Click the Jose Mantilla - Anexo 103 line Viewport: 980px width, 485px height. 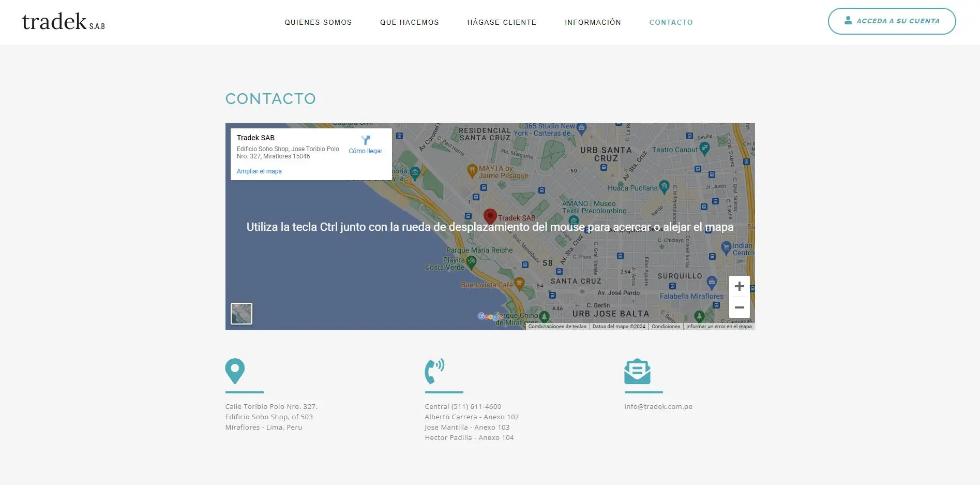[467, 427]
